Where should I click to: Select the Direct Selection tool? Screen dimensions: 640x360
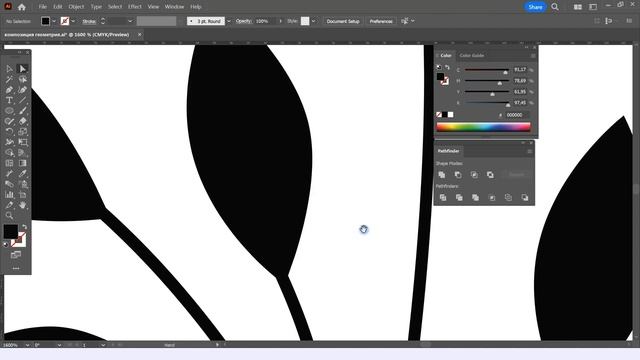click(x=22, y=69)
